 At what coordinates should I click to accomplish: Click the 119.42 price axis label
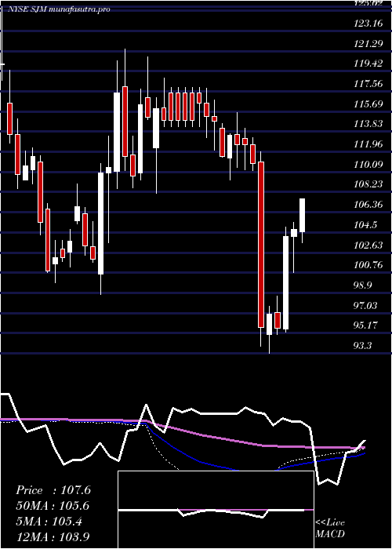(367, 64)
